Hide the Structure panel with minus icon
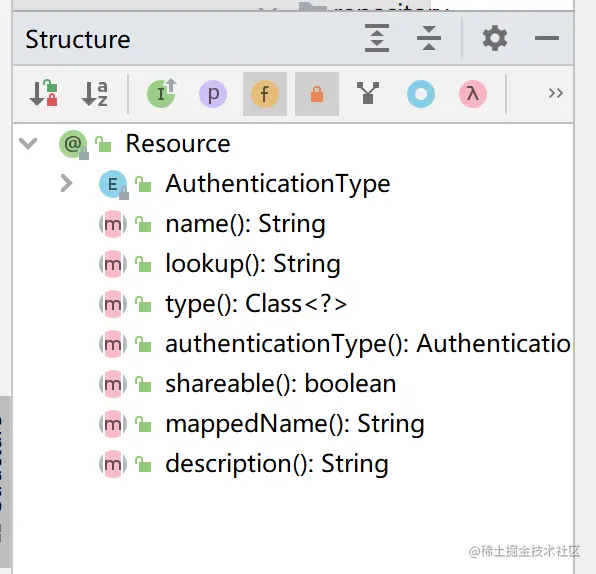596x574 pixels. coord(547,38)
